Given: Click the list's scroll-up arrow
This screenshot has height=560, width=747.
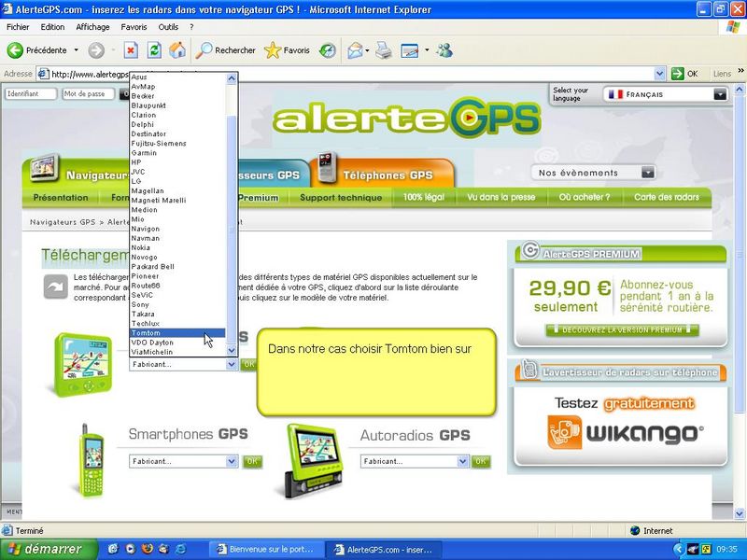Looking at the screenshot, I should pyautogui.click(x=232, y=78).
